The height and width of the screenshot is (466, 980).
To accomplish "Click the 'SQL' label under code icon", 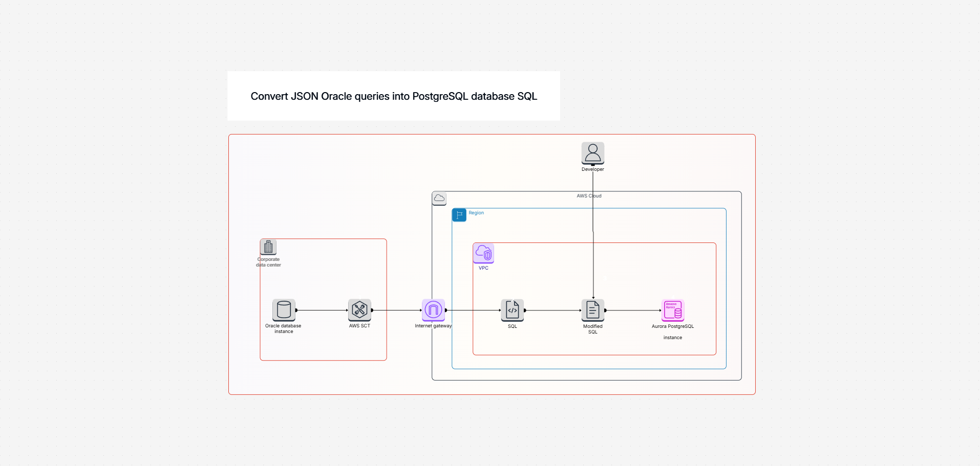I will pos(513,326).
